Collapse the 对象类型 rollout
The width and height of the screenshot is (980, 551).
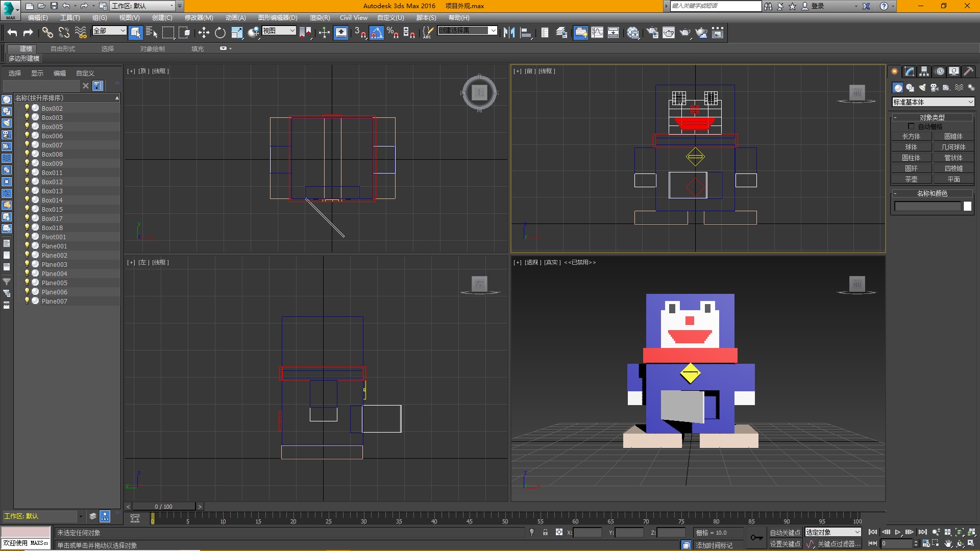(932, 117)
